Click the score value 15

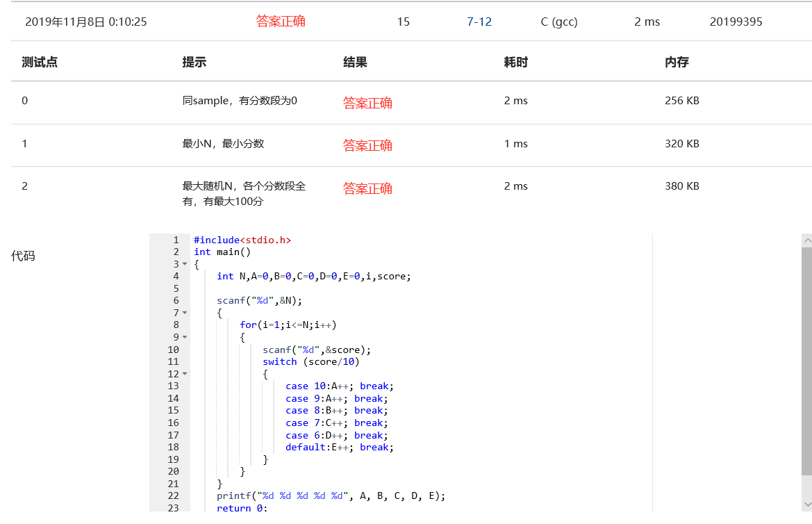(404, 22)
